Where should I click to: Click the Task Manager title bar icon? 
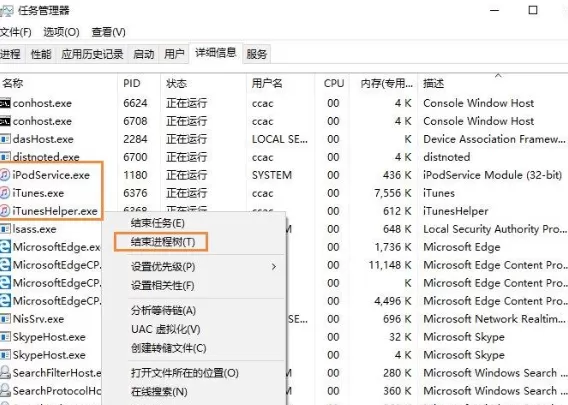(x=6, y=11)
